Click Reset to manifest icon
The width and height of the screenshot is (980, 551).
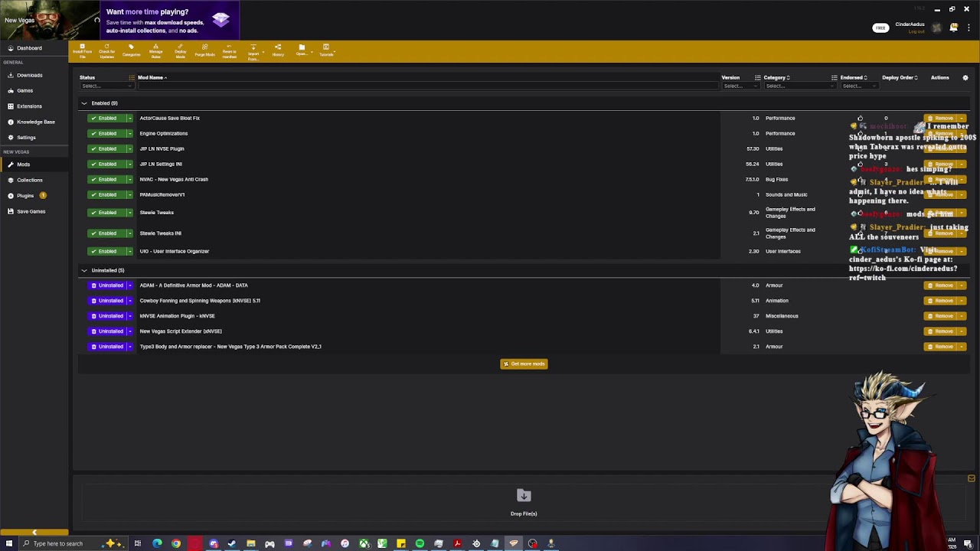point(229,51)
